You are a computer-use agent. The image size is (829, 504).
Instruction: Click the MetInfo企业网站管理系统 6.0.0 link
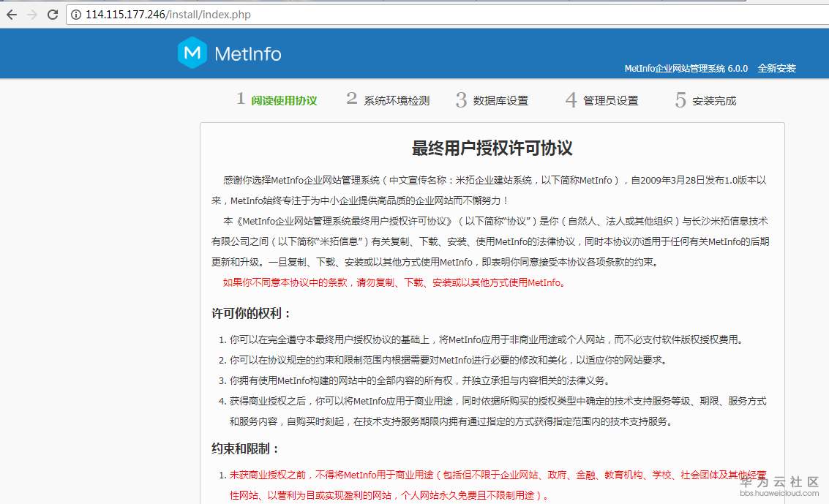[684, 68]
